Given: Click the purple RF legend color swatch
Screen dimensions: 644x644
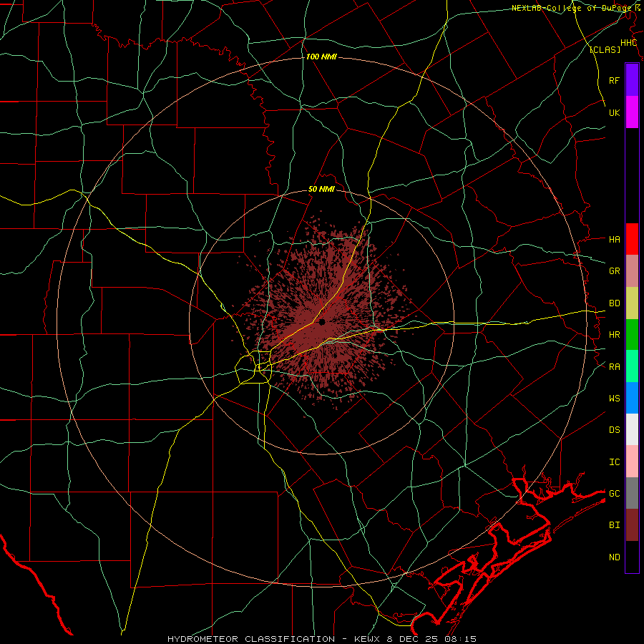Looking at the screenshot, I should coord(632,80).
